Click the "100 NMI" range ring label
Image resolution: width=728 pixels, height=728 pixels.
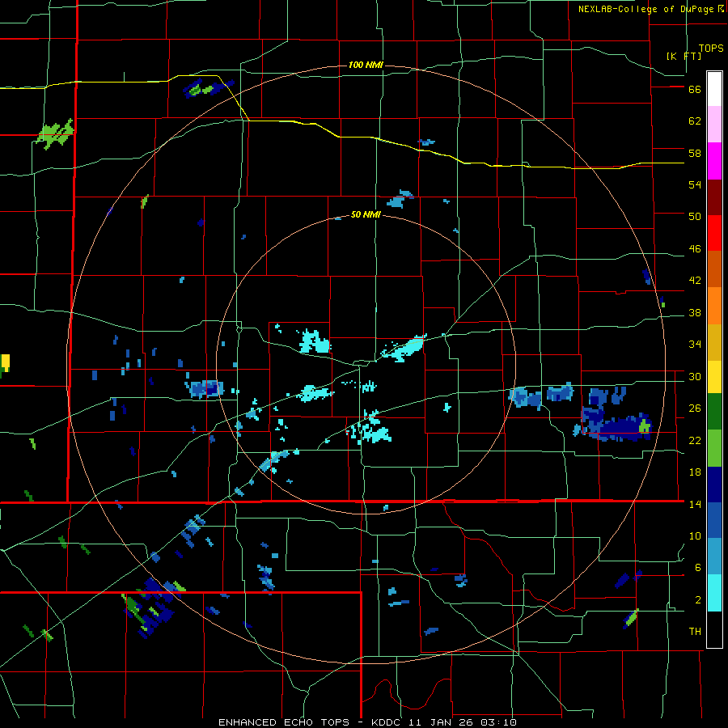point(366,65)
